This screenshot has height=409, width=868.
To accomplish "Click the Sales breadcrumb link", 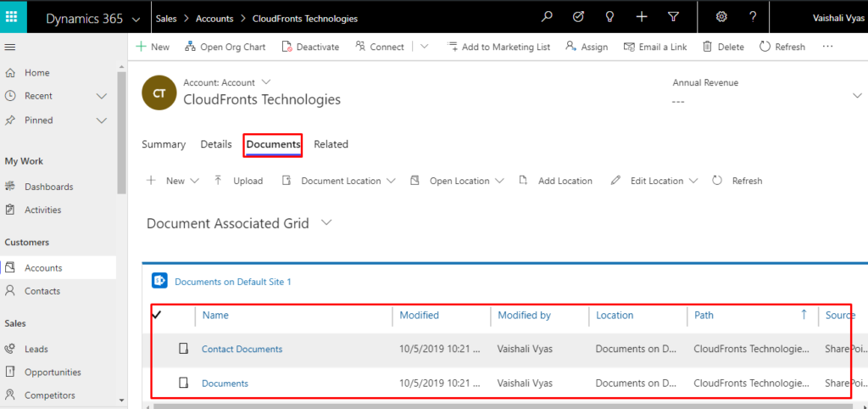I will [x=166, y=19].
